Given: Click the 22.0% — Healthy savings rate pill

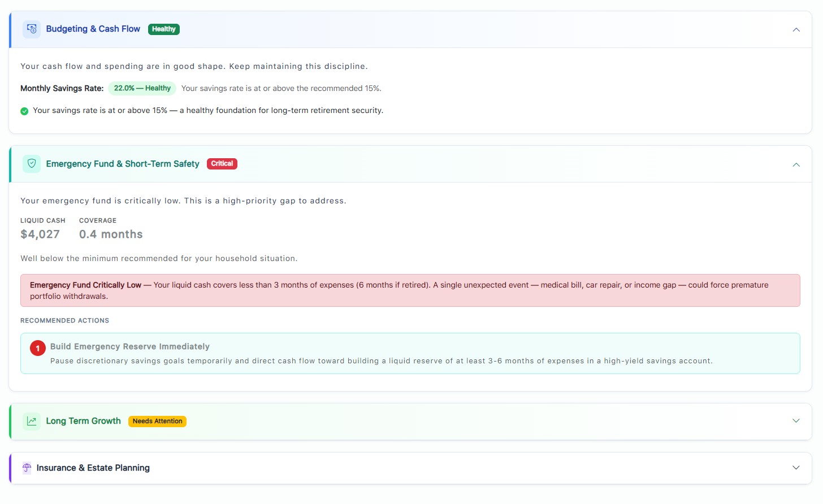Looking at the screenshot, I should coord(142,88).
